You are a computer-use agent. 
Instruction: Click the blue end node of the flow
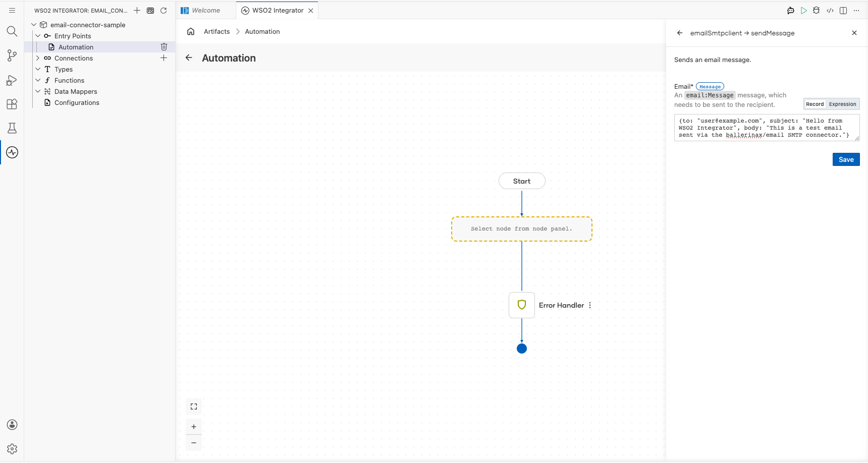click(522, 349)
